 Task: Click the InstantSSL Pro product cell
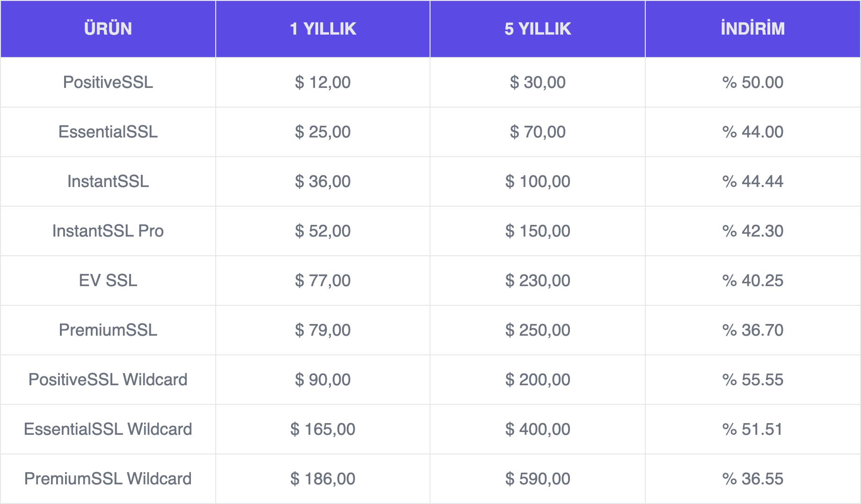coord(108,231)
